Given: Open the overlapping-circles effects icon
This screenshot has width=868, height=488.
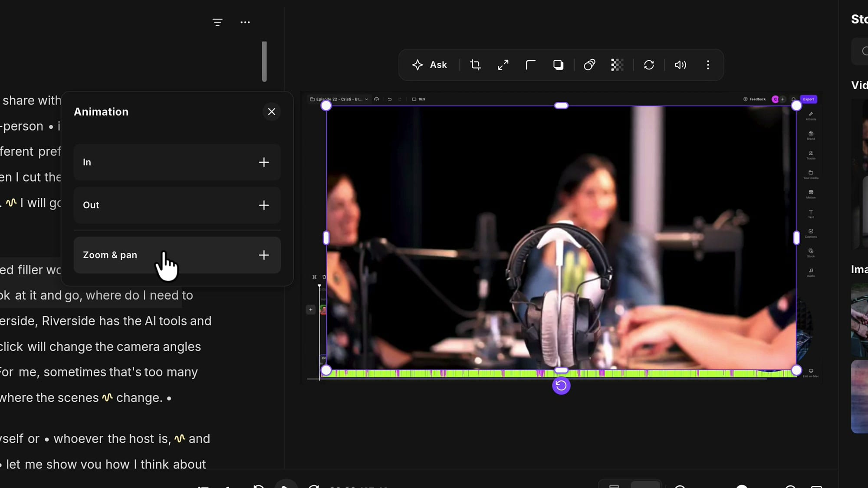Looking at the screenshot, I should (x=589, y=65).
